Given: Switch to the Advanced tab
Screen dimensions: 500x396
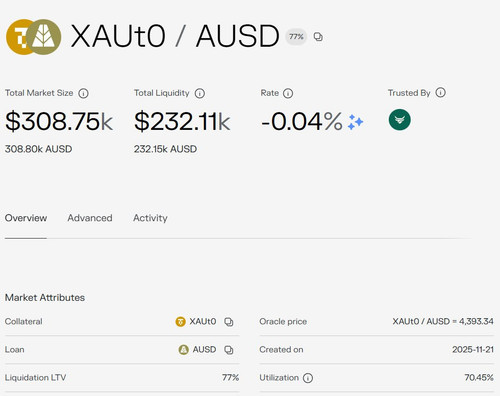Looking at the screenshot, I should 90,218.
